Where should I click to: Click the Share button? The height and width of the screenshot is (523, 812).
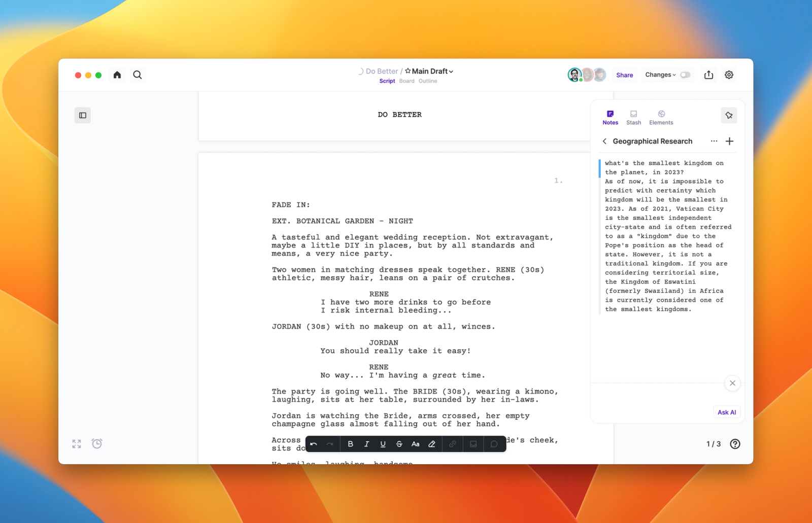pos(624,75)
